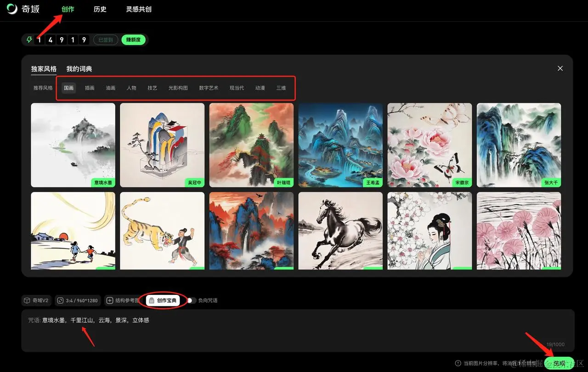Select the pink flowers ink thumbnail
The image size is (588, 372).
[x=519, y=231]
